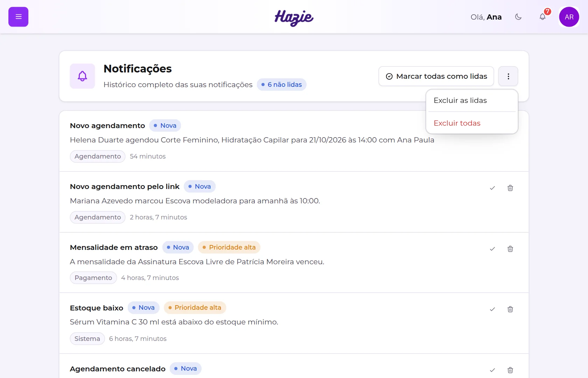Delete Novo agendamento pelo link notification
The image size is (588, 378).
pyautogui.click(x=510, y=188)
